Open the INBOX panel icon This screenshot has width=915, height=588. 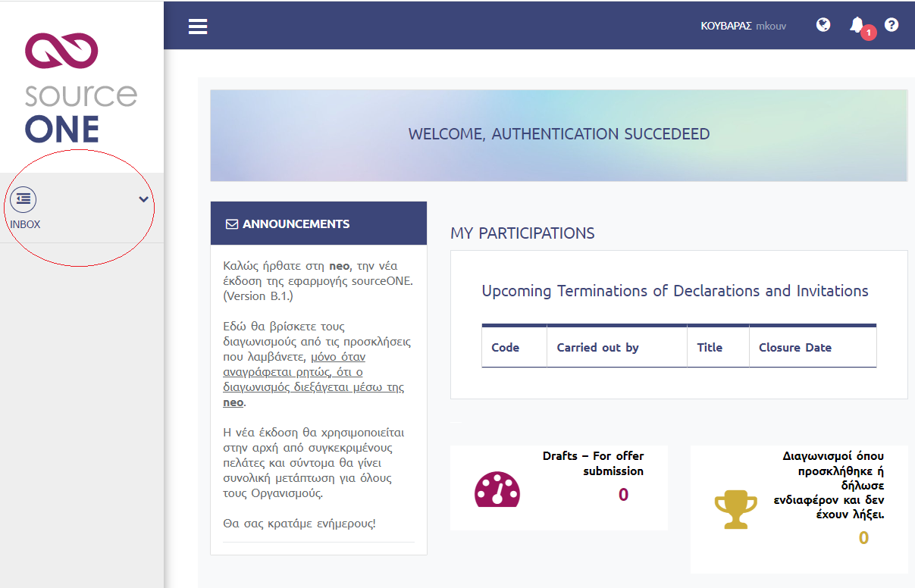(x=23, y=199)
